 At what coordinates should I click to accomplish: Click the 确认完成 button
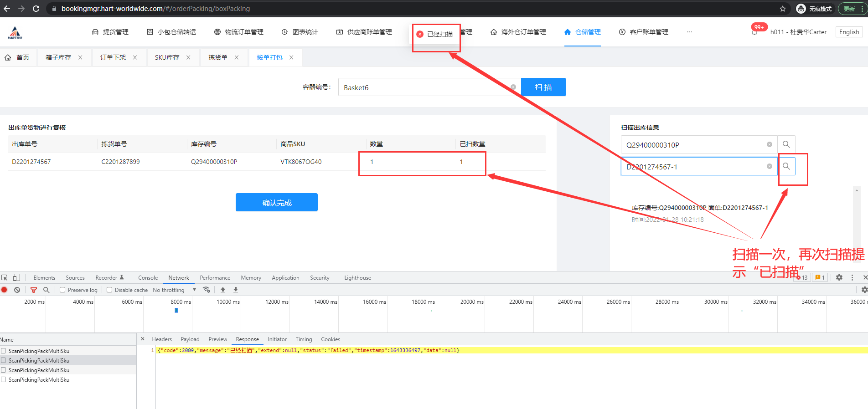[x=276, y=203]
